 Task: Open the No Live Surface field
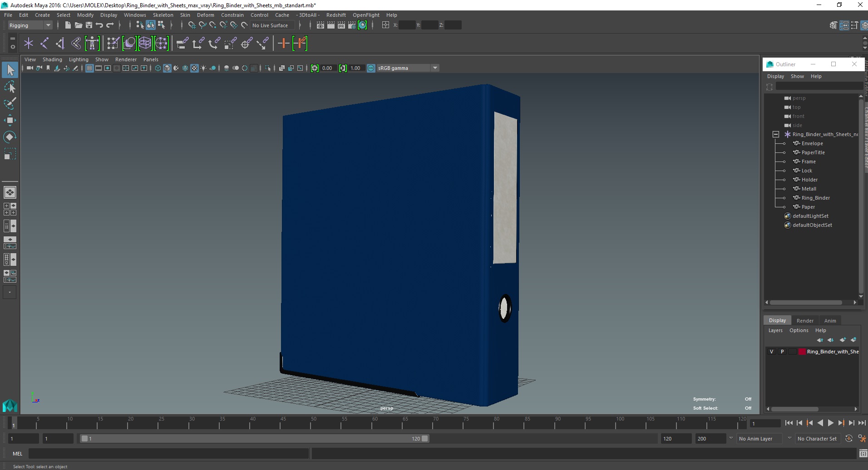272,25
